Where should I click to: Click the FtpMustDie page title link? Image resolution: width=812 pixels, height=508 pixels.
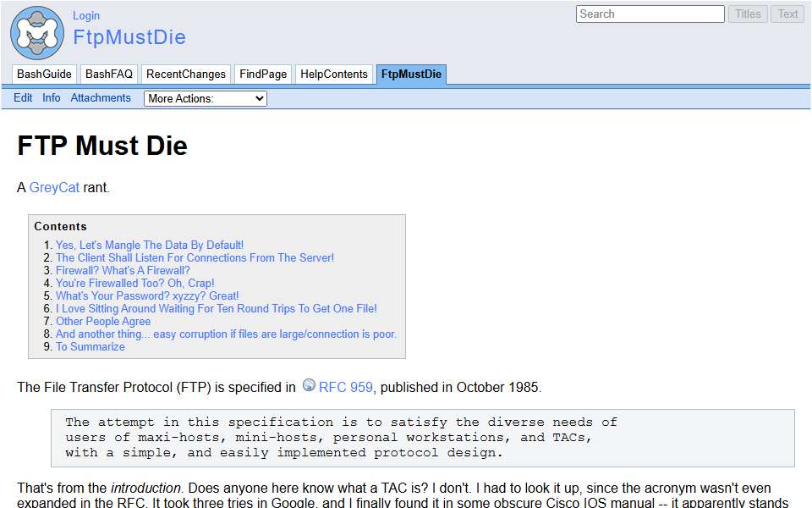coord(129,37)
